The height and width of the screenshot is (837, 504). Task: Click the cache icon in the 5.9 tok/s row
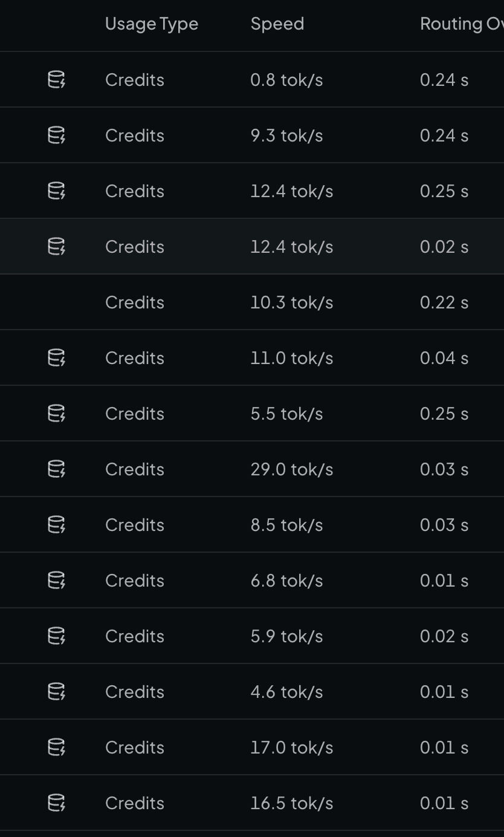(56, 636)
